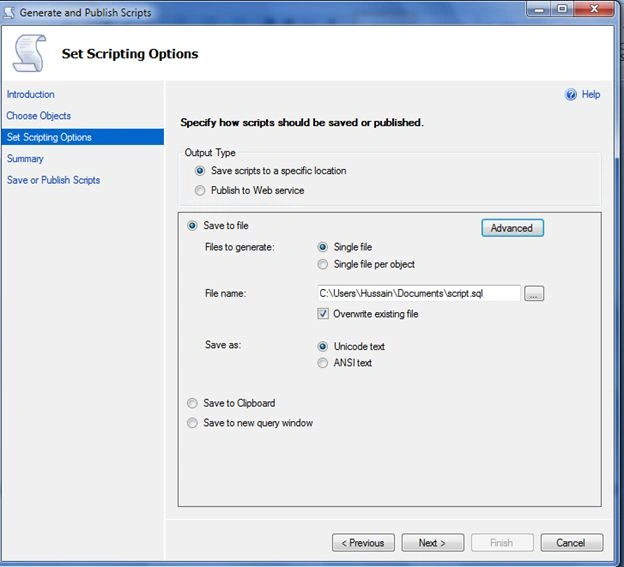
Task: Click Next to continue the wizard
Action: [433, 543]
